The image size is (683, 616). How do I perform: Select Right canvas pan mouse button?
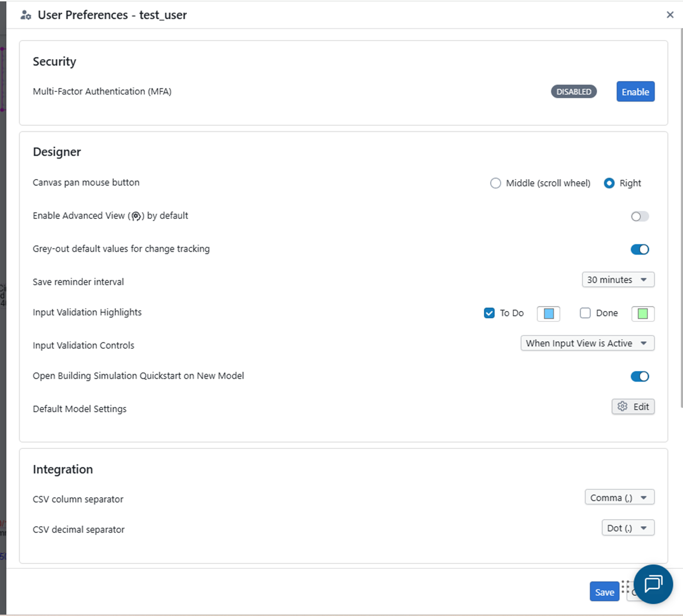pos(609,183)
